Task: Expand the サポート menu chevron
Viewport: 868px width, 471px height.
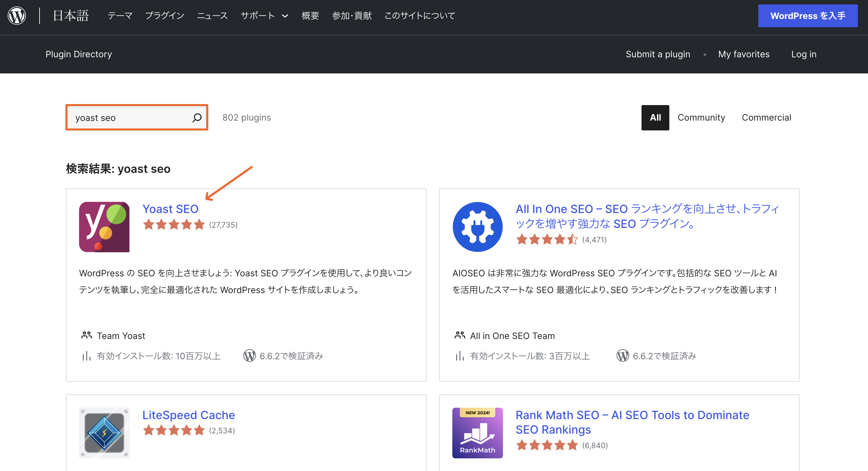Action: 285,16
